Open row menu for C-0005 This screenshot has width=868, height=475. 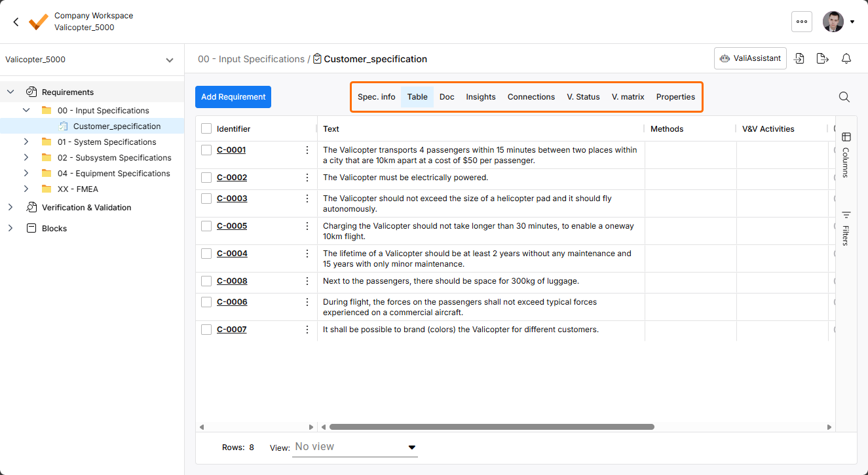307,226
